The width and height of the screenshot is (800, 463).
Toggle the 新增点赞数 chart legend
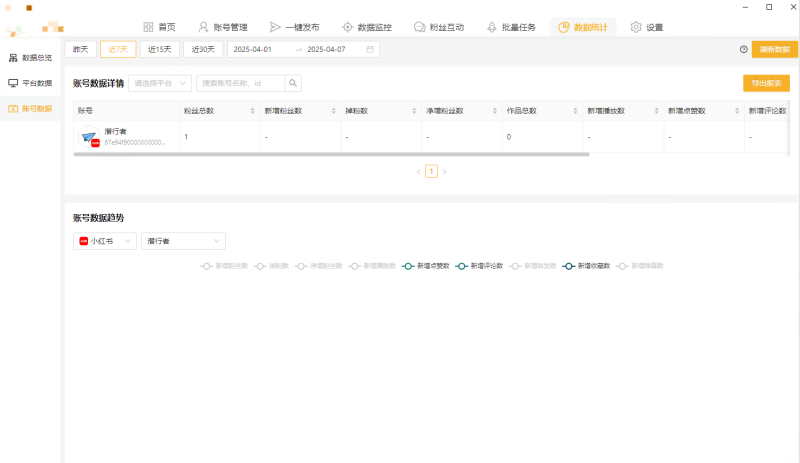(x=426, y=266)
